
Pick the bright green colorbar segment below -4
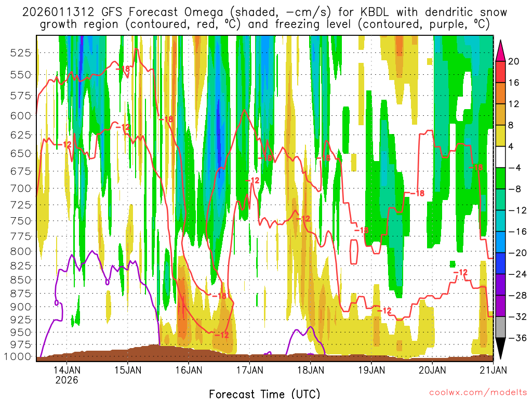(500, 178)
